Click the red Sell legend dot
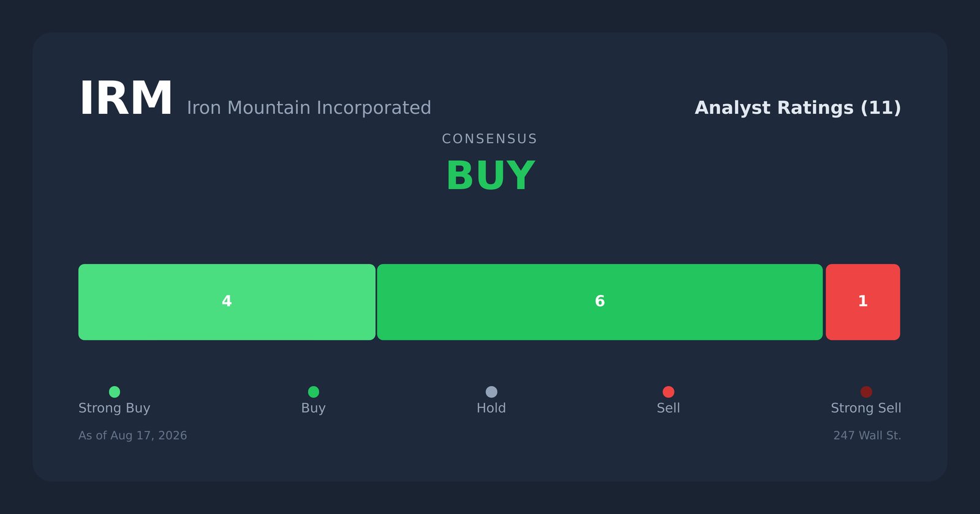Screen dimensions: 980x514 coord(668,392)
